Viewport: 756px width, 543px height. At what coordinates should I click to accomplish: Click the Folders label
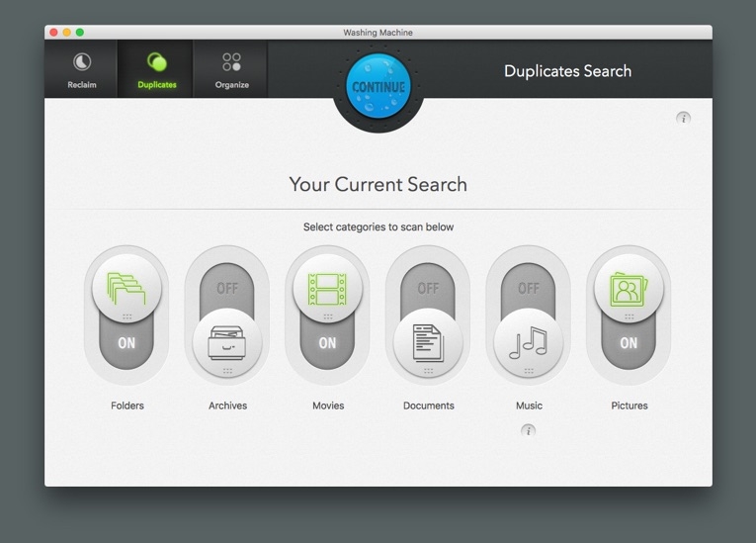[x=127, y=406]
